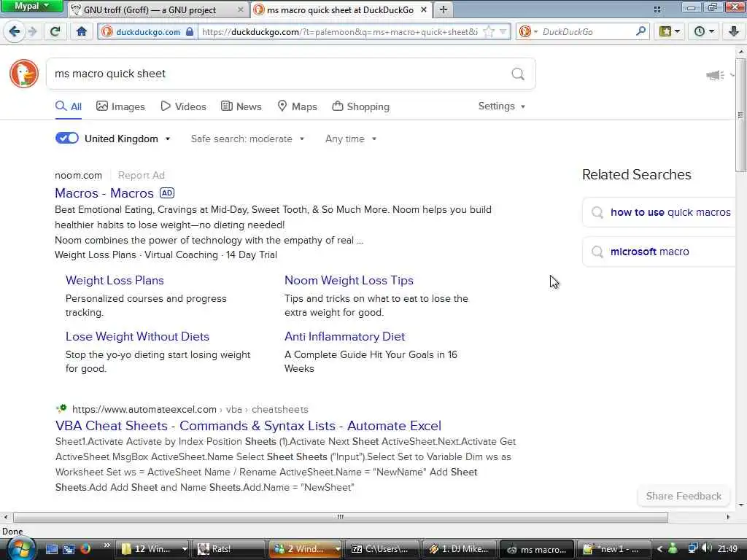Show hidden tray icons arrow

(x=659, y=549)
